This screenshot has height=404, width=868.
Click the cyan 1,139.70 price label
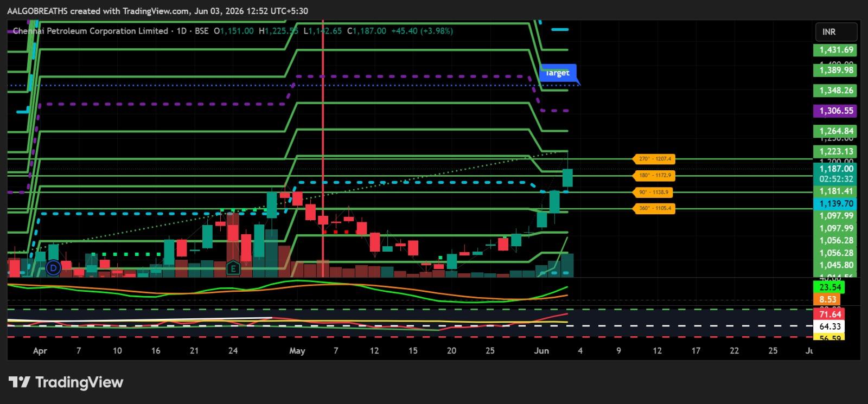pos(836,203)
